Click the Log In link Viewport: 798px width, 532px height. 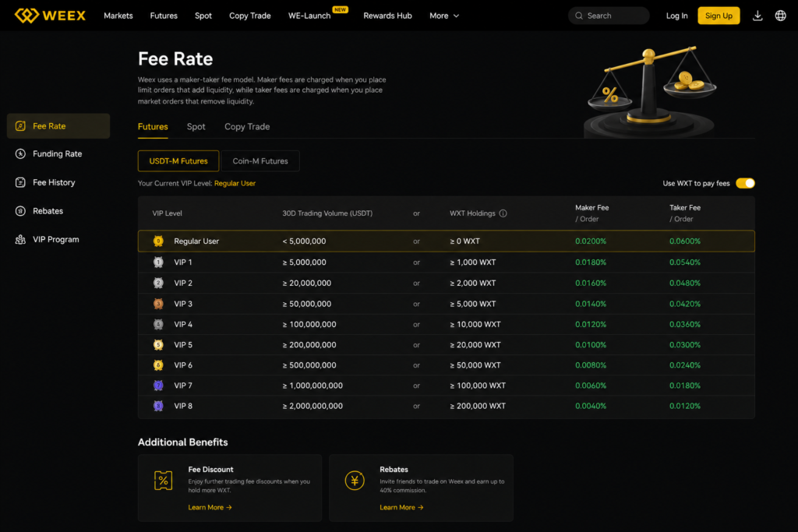tap(676, 16)
